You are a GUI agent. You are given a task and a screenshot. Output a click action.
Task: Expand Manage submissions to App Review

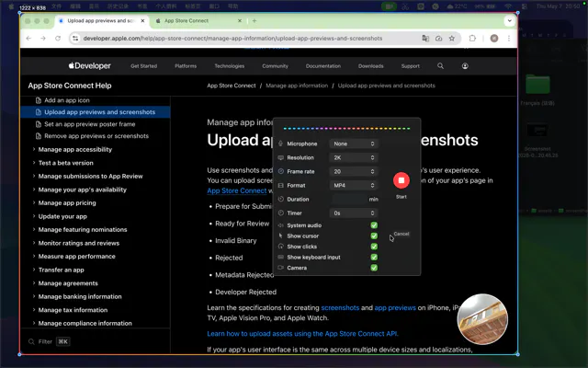coord(90,176)
